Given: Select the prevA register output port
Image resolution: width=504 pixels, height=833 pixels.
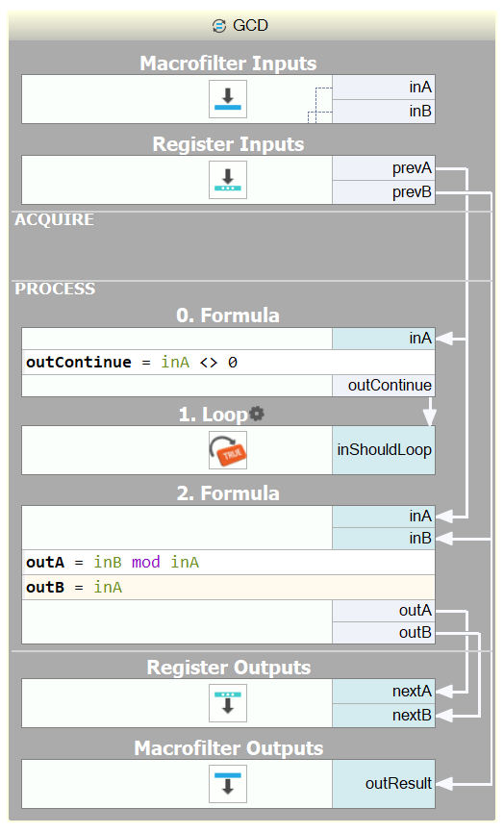Looking at the screenshot, I should (x=384, y=168).
